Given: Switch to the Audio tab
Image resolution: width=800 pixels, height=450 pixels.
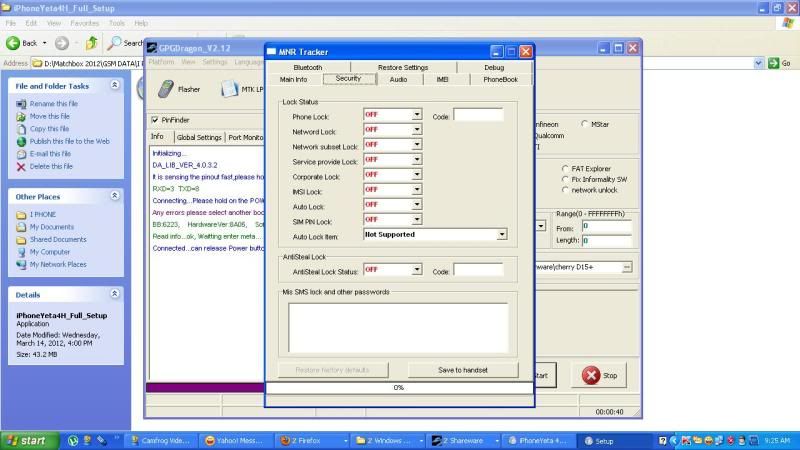Looking at the screenshot, I should click(398, 80).
